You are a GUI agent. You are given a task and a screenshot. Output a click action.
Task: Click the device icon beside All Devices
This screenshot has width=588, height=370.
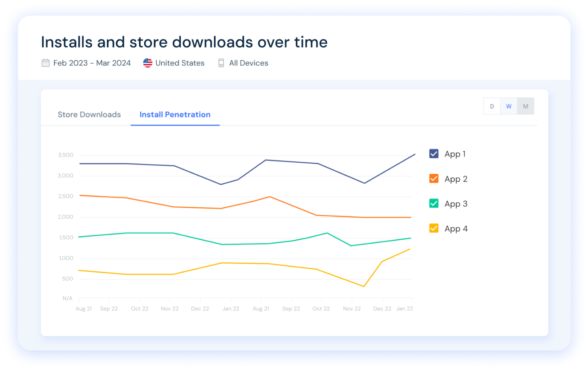click(x=221, y=63)
